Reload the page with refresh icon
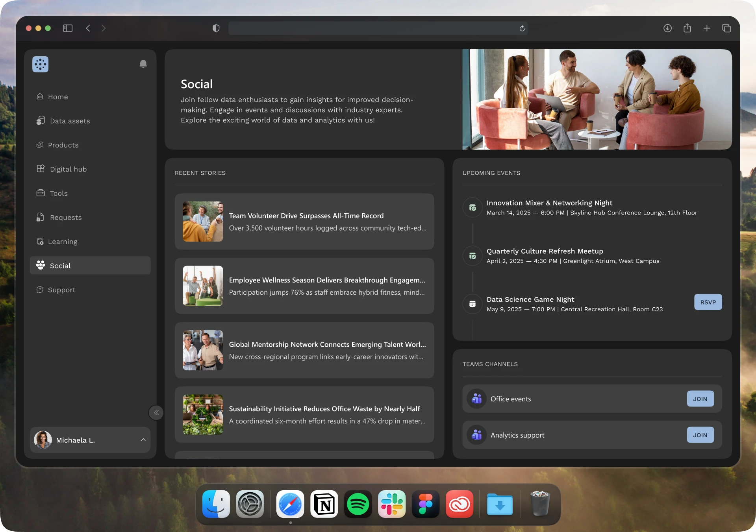This screenshot has height=532, width=756. [x=522, y=28]
